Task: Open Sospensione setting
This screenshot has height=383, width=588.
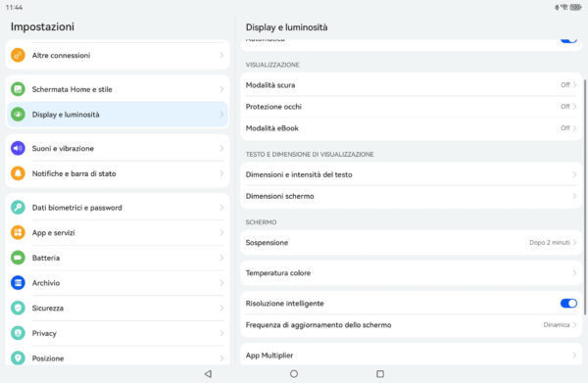Action: [411, 243]
